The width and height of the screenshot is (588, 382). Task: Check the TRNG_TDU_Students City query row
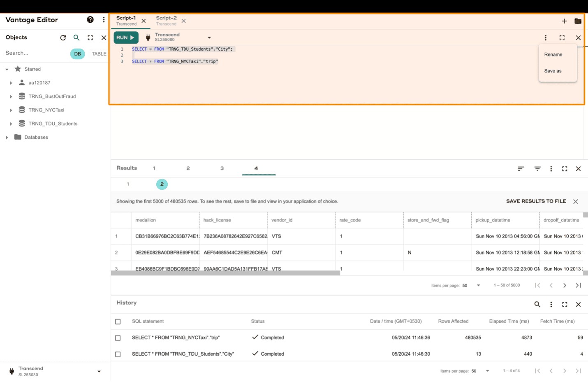pos(118,354)
